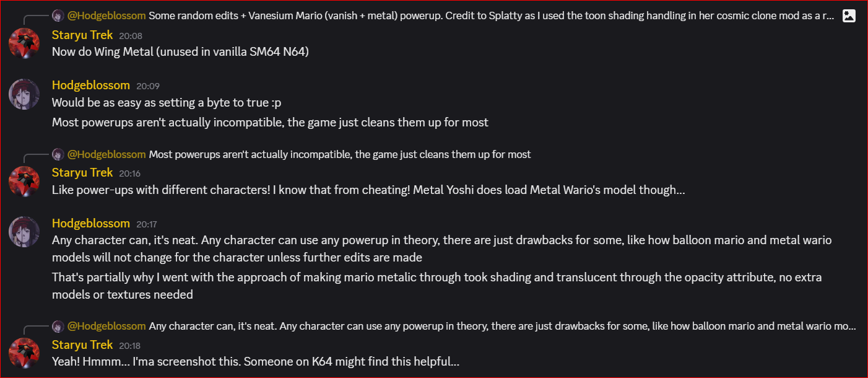Click small avatar in bottom 'Any character can' reply preview

coord(58,326)
